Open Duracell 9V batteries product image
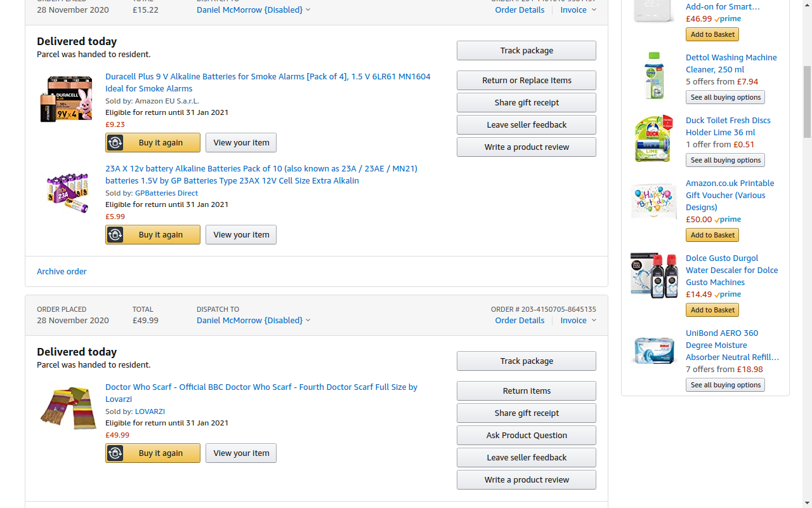812x508 pixels. 67,98
